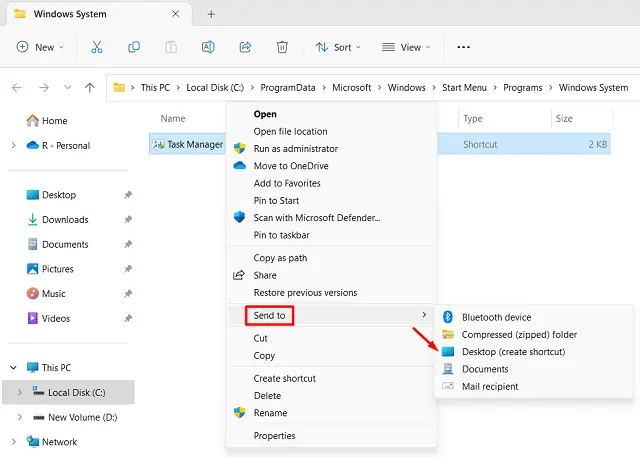Image resolution: width=640 pixels, height=457 pixels.
Task: Add a new tab with plus icon
Action: [210, 14]
